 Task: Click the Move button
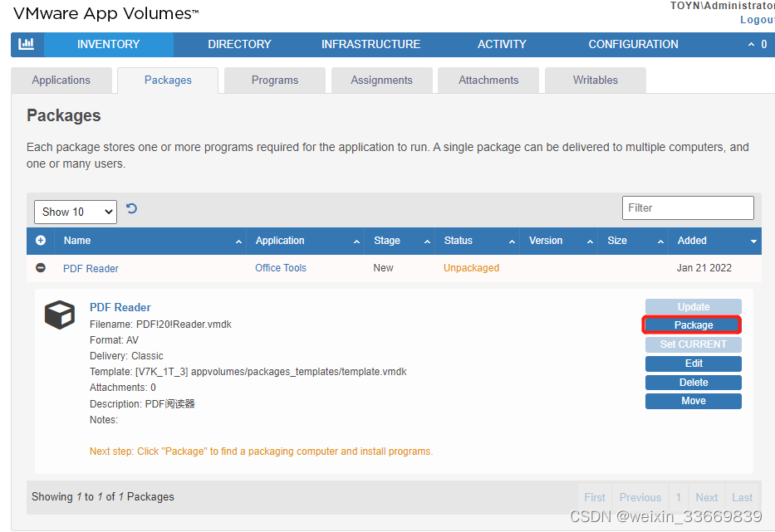694,401
